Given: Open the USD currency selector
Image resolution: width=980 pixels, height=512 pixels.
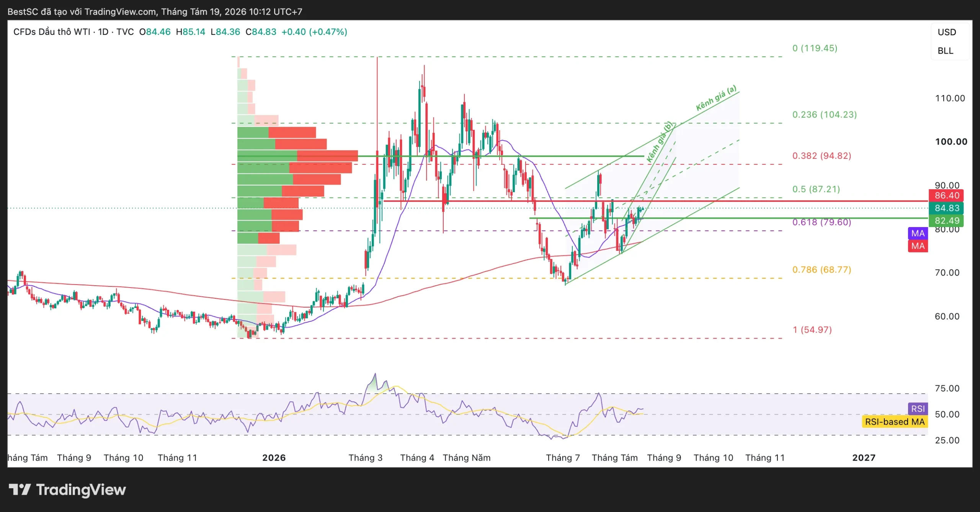Looking at the screenshot, I should [x=947, y=32].
